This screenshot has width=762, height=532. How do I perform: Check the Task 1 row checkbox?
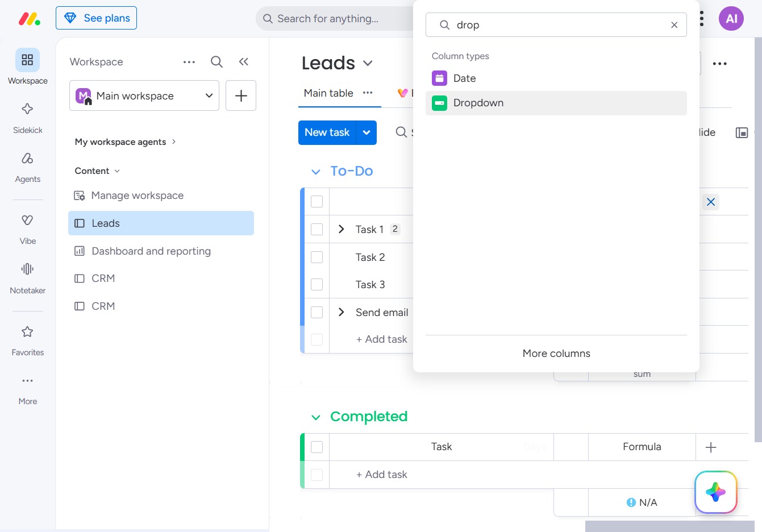(317, 229)
